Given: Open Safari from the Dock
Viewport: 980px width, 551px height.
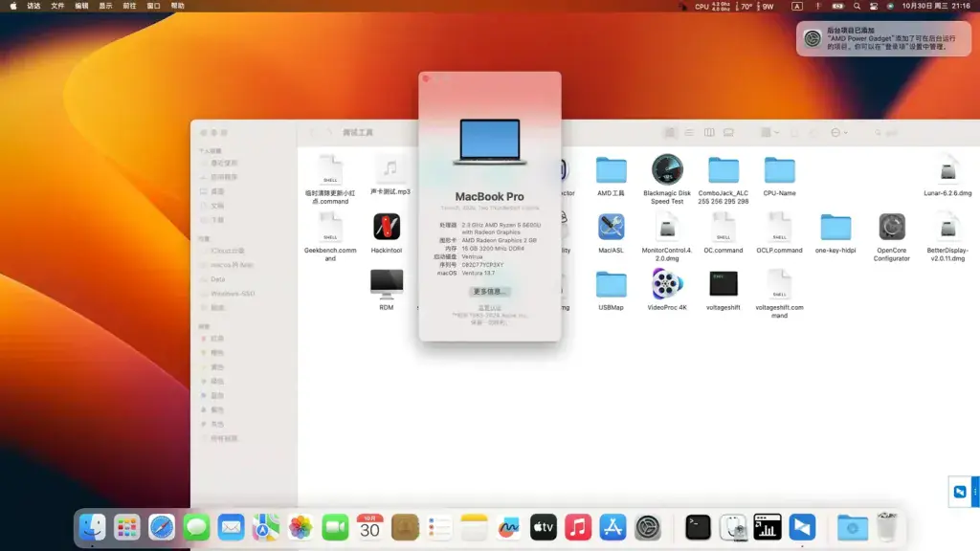Looking at the screenshot, I should (x=161, y=528).
